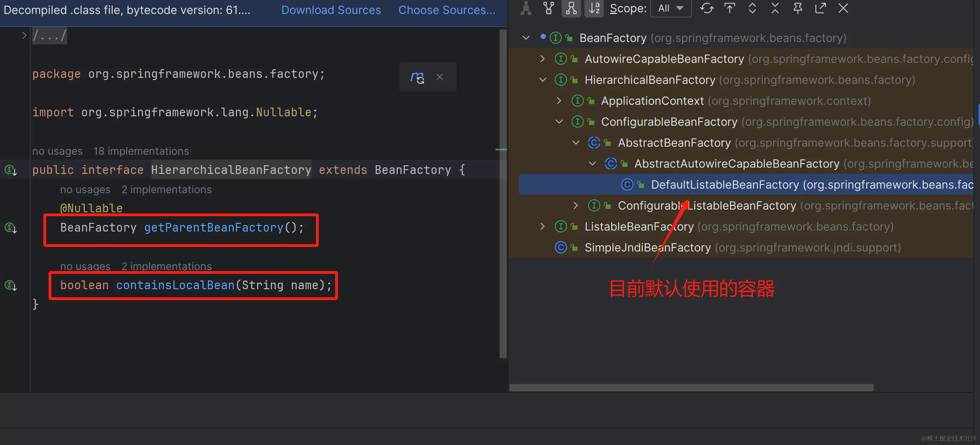This screenshot has width=980, height=445.
Task: Click the Collapse All icon
Action: click(775, 8)
